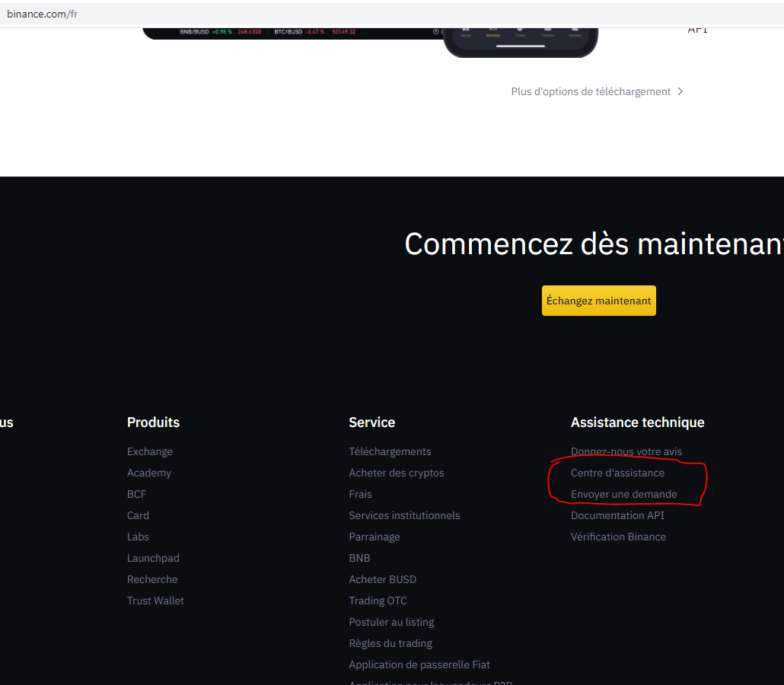784x685 pixels.
Task: Click Donnez-nous votre avis link
Action: 626,451
